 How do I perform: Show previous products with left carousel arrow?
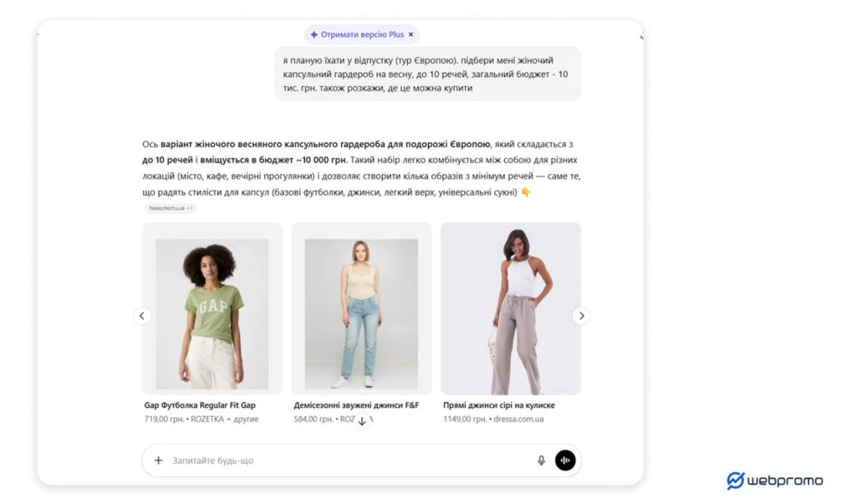142,316
